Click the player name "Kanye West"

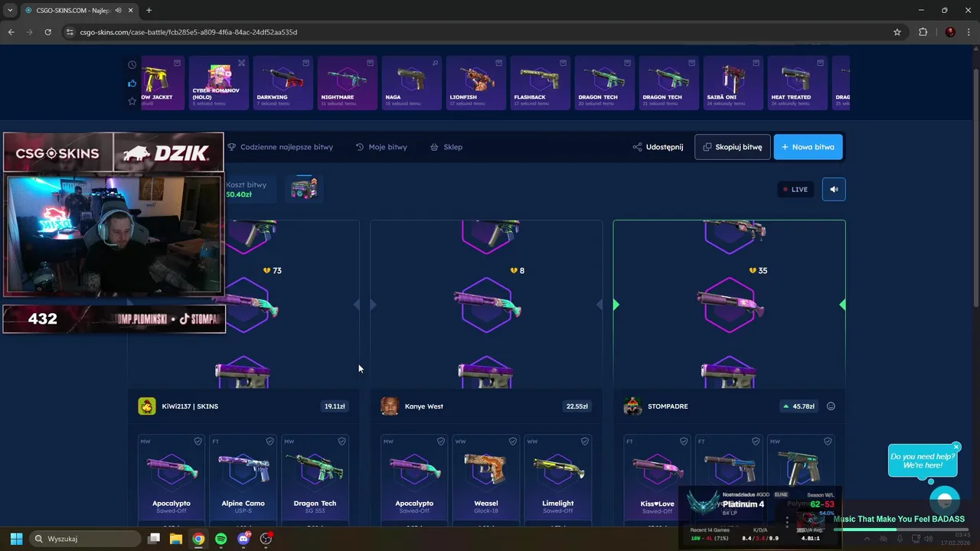click(x=424, y=406)
